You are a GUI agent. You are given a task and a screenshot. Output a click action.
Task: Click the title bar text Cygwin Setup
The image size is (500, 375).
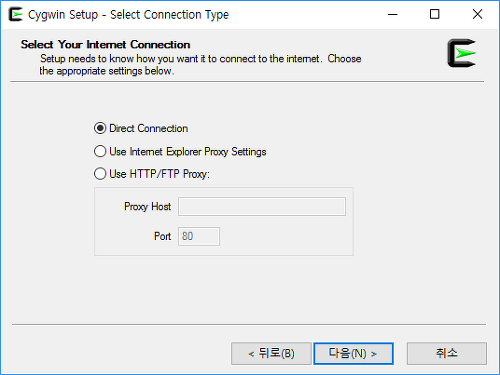pos(63,15)
